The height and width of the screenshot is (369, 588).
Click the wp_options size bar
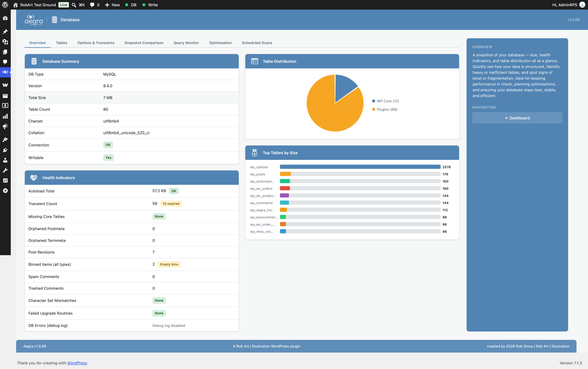point(360,167)
